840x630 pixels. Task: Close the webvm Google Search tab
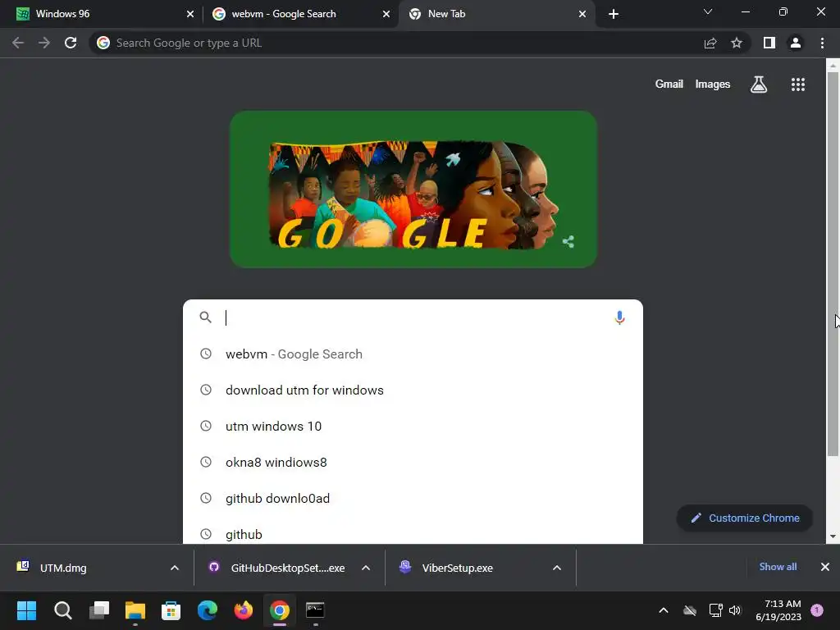(386, 14)
